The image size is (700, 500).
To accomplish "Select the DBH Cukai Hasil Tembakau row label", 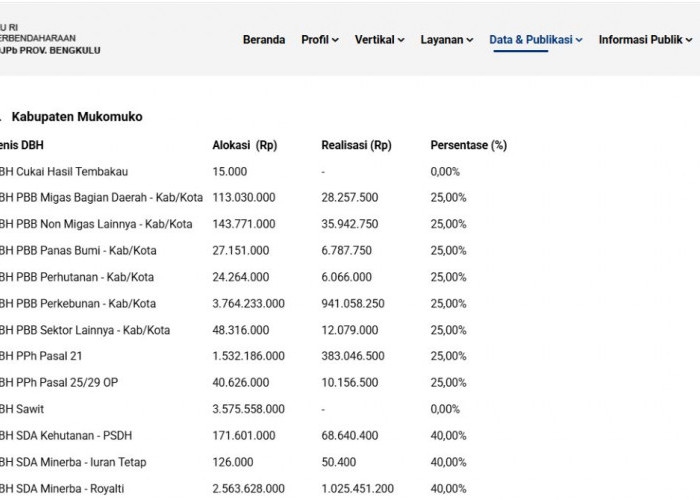I will 64,171.
